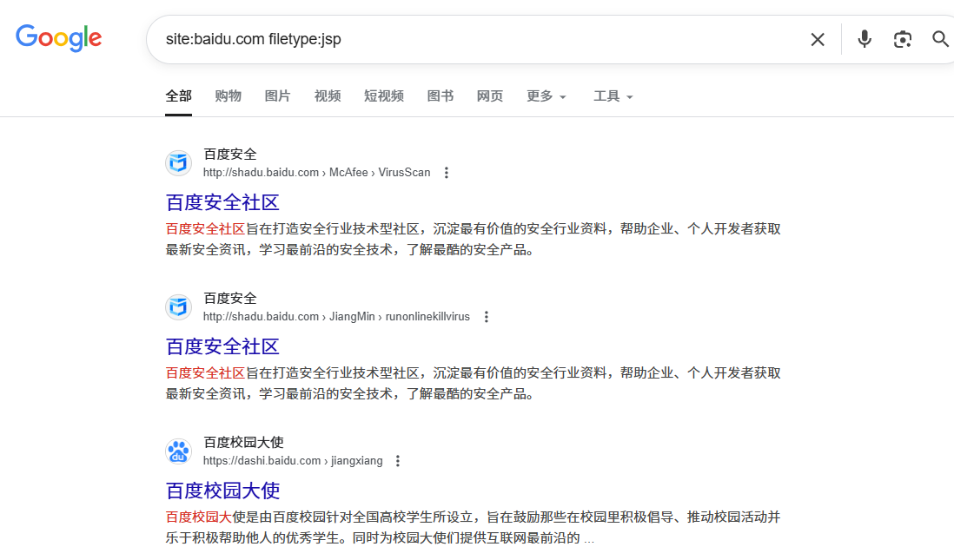The height and width of the screenshot is (560, 954).
Task: Click snippet text under second 百度安全社区 result
Action: coord(474,383)
